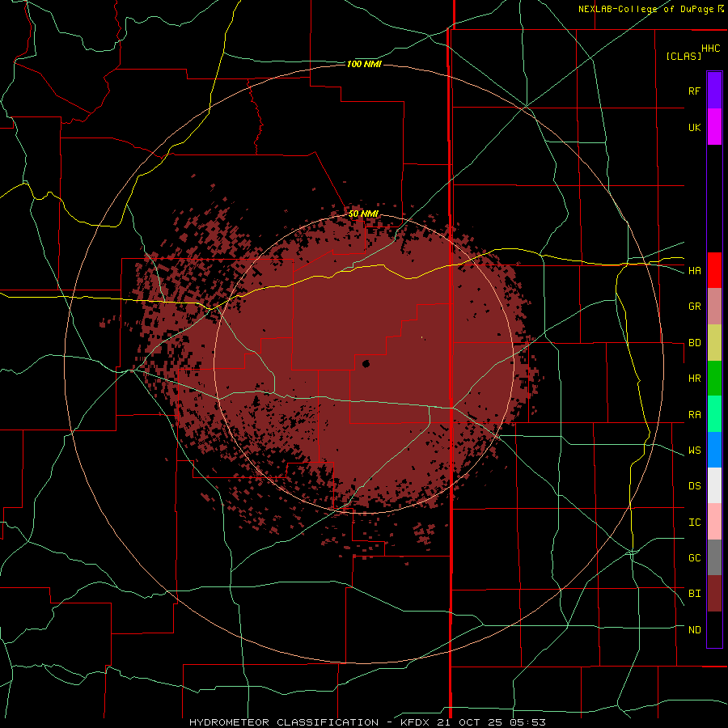Click the GC legend label
Image resolution: width=728 pixels, height=728 pixels.
(x=694, y=558)
